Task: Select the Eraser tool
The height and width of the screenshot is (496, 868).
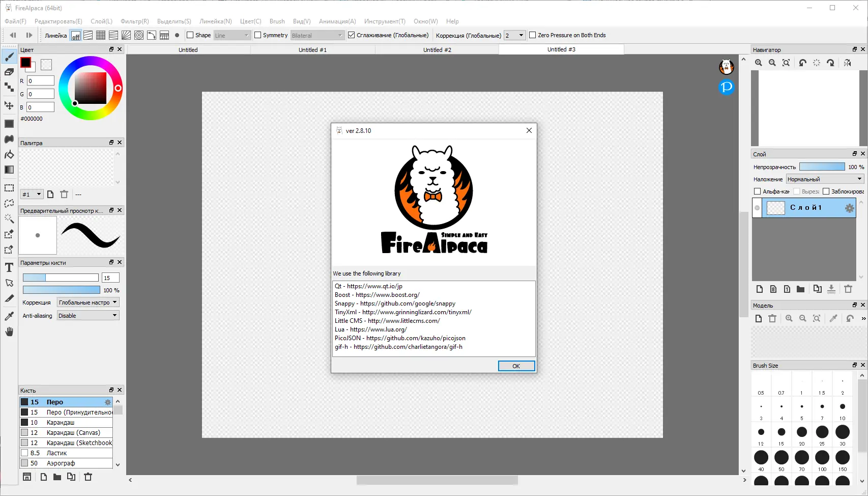Action: 9,71
